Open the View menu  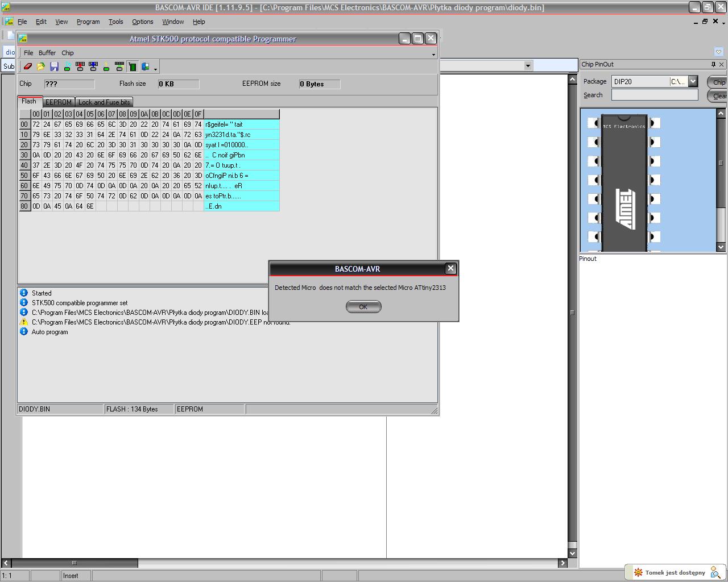(61, 22)
